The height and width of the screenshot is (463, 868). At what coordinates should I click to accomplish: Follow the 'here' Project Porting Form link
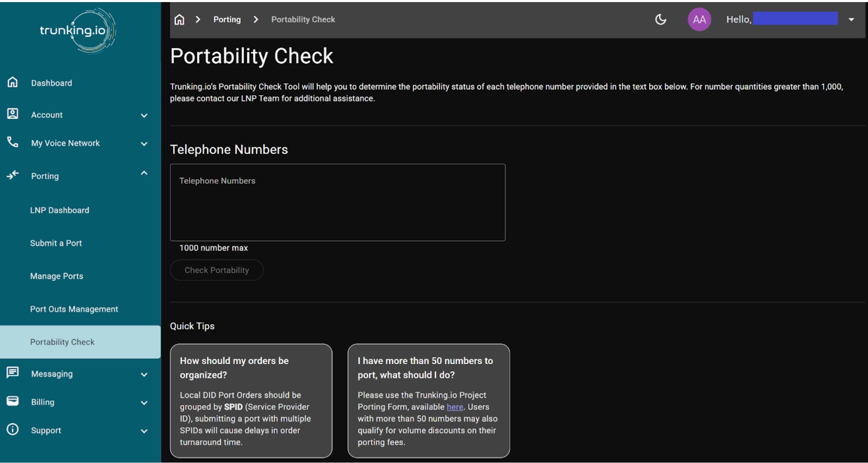pos(454,407)
